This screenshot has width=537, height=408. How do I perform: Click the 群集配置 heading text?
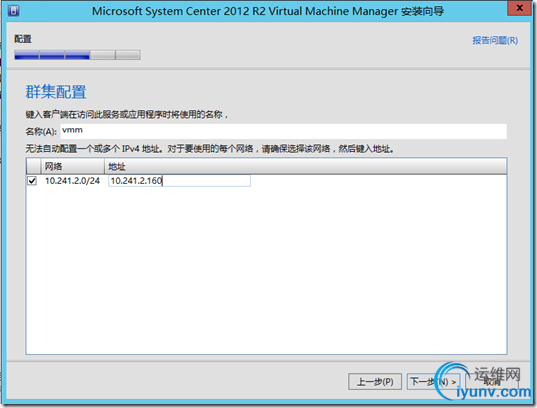[x=56, y=92]
